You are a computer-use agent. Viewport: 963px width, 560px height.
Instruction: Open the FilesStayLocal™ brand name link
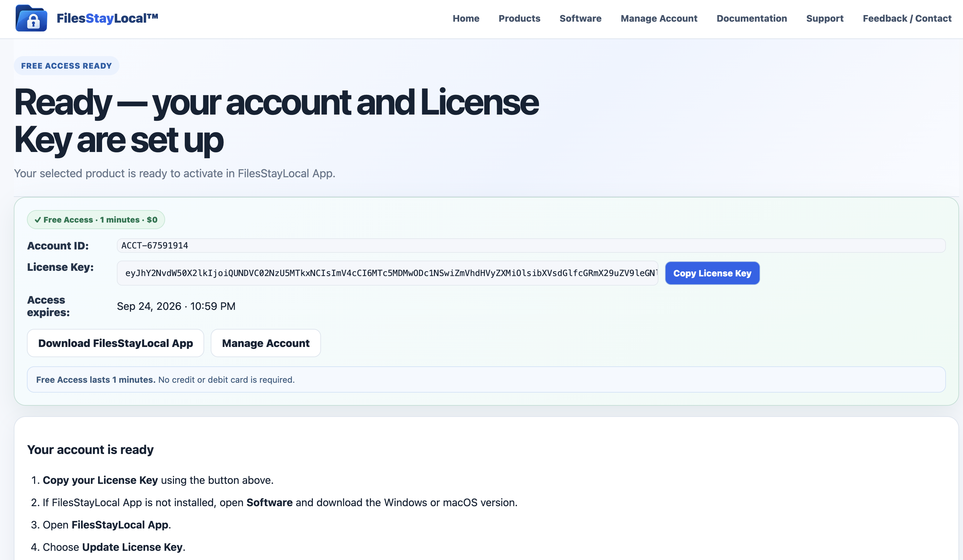[x=107, y=18]
